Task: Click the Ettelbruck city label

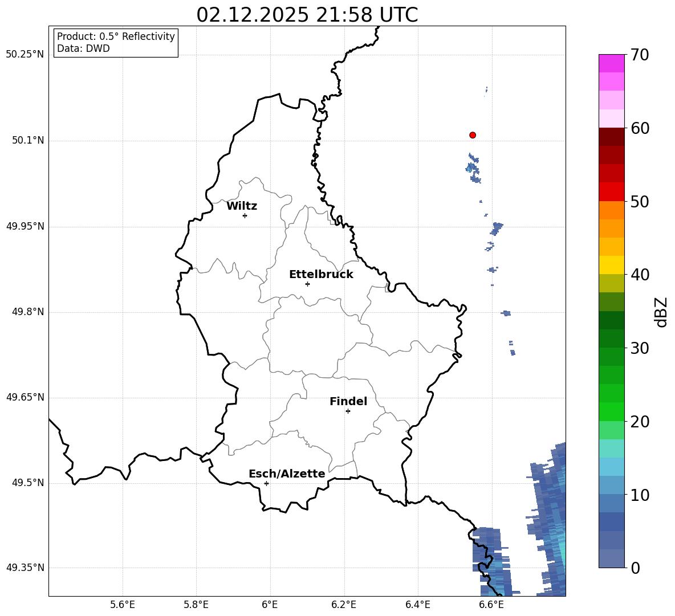Action: coord(321,275)
